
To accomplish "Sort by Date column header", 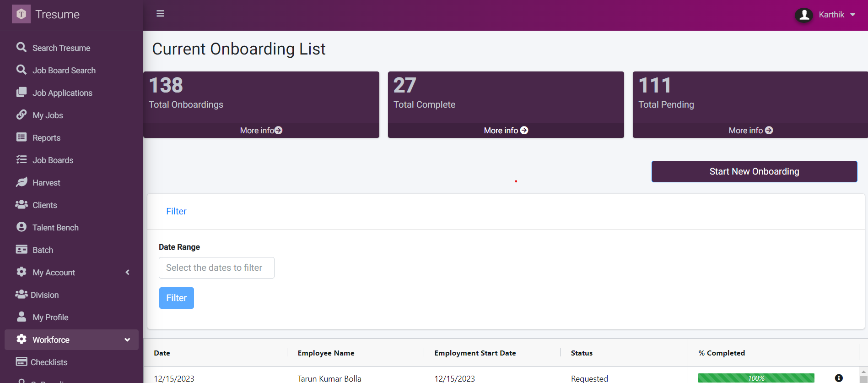I will click(162, 353).
